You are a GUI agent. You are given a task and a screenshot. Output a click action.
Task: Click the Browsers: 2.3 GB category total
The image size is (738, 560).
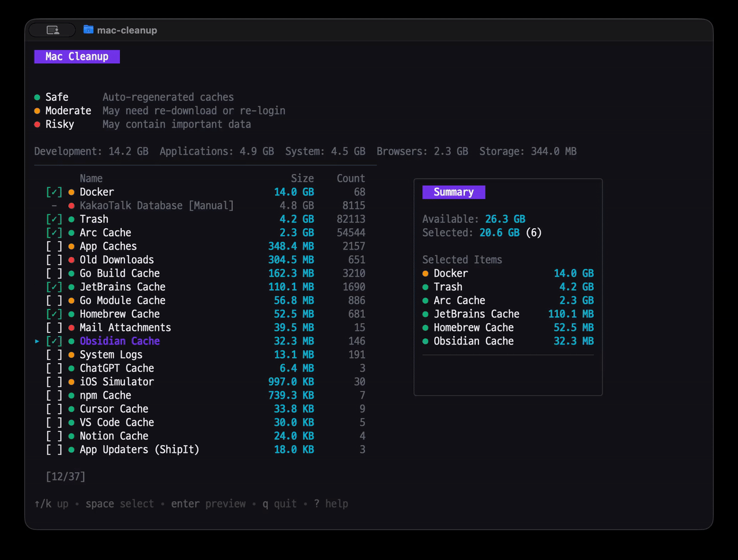point(422,152)
